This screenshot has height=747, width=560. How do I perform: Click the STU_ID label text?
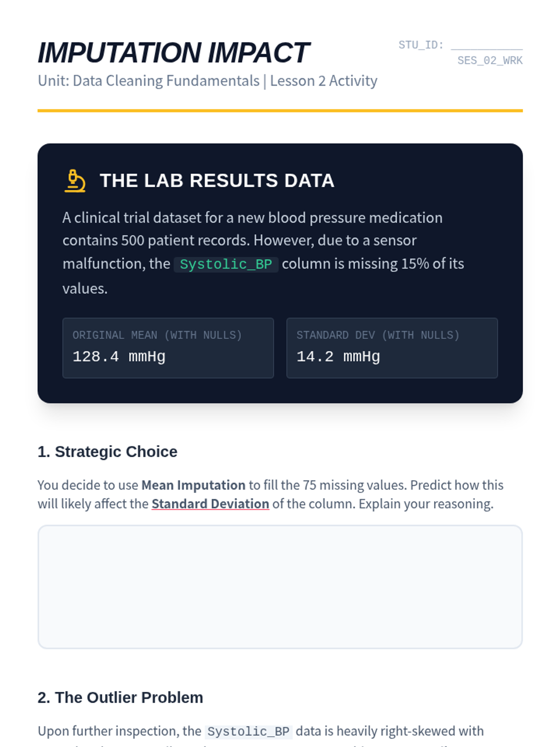pyautogui.click(x=420, y=45)
